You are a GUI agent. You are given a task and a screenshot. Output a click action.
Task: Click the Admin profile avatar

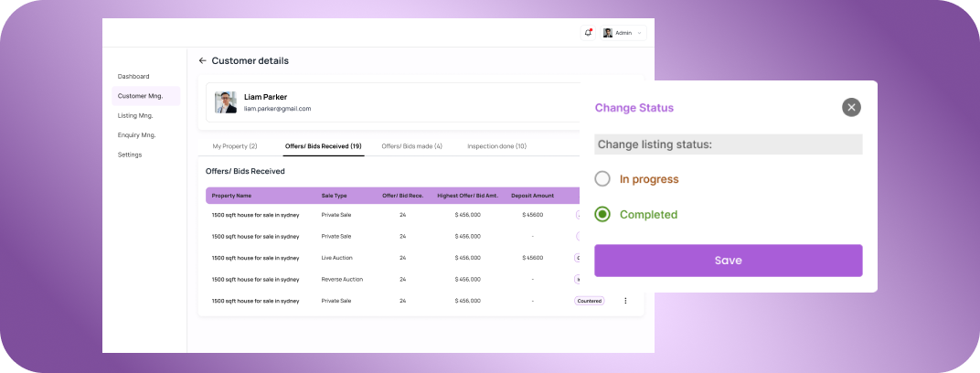pyautogui.click(x=608, y=33)
